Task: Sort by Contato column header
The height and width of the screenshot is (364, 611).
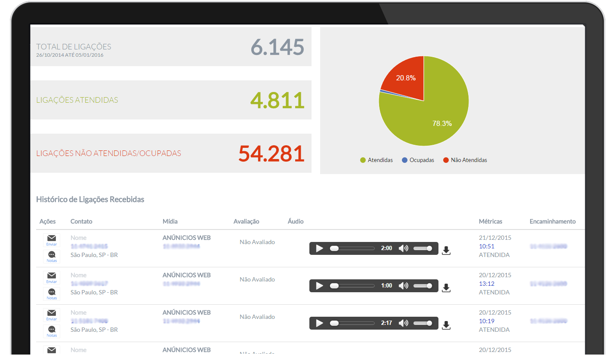Action: point(81,221)
